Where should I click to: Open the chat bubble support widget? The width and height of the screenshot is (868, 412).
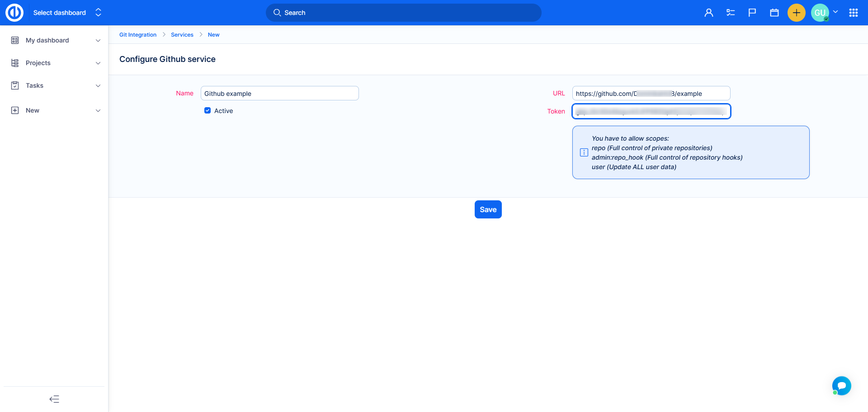[841, 386]
